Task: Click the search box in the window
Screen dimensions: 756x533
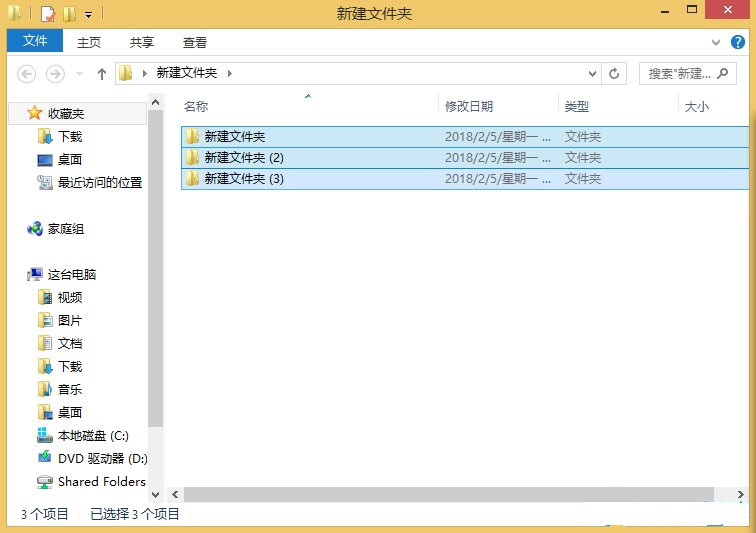Action: pos(692,73)
